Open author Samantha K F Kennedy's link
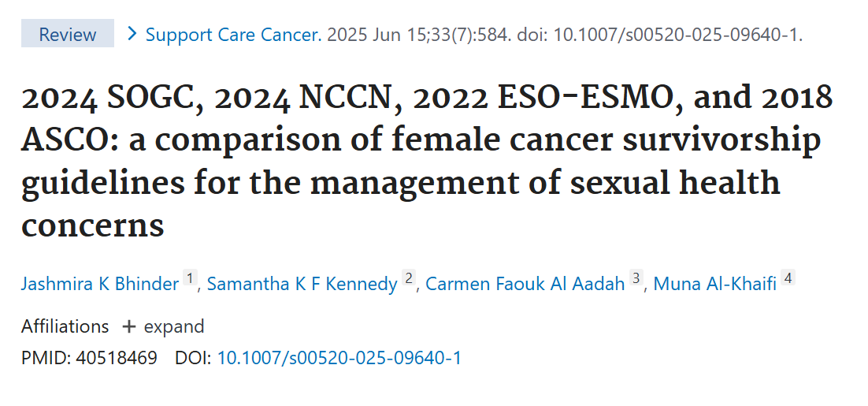The height and width of the screenshot is (406, 868). (302, 284)
